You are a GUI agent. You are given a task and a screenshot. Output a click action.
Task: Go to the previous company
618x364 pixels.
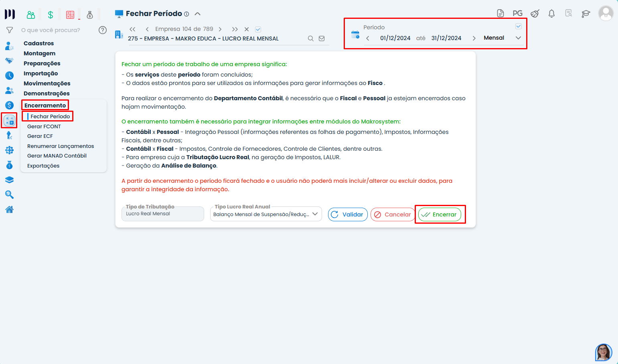(147, 29)
